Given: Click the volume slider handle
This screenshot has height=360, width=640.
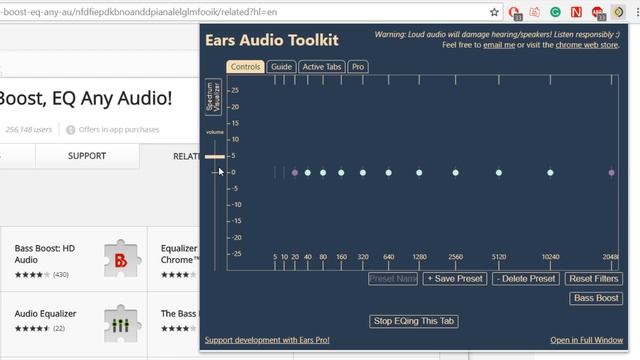Looking at the screenshot, I should 215,156.
